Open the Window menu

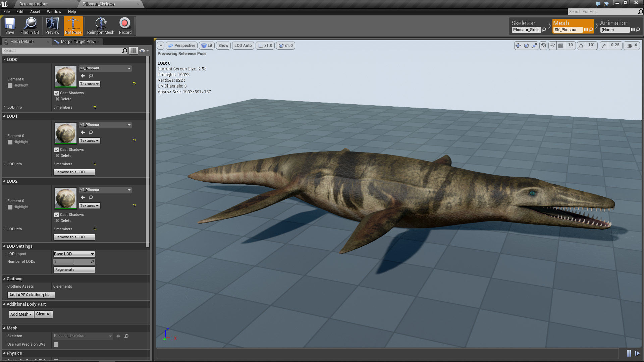click(54, 12)
